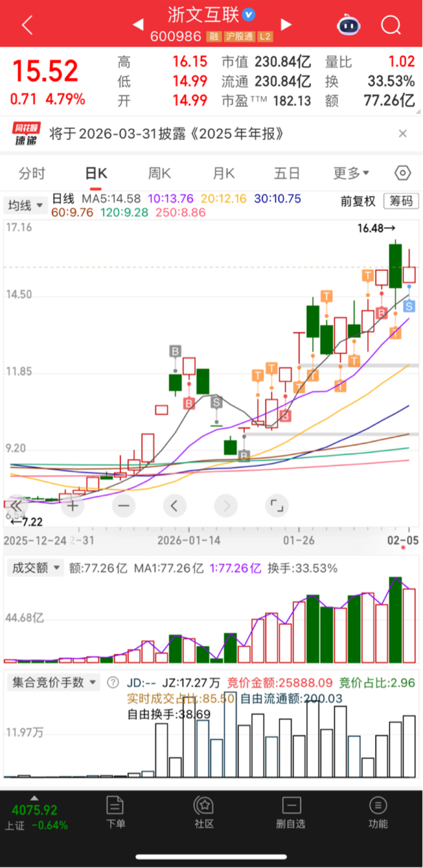Tap the 02-05 date label

(403, 540)
